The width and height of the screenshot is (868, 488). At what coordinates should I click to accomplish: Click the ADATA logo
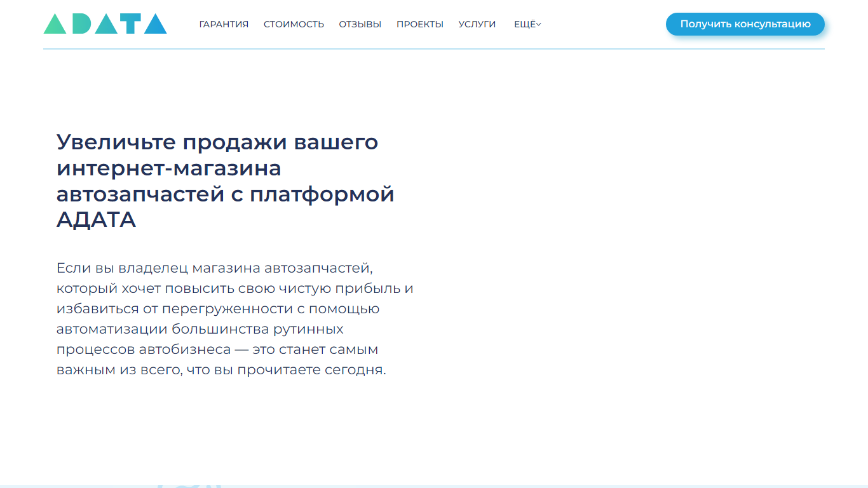(105, 24)
